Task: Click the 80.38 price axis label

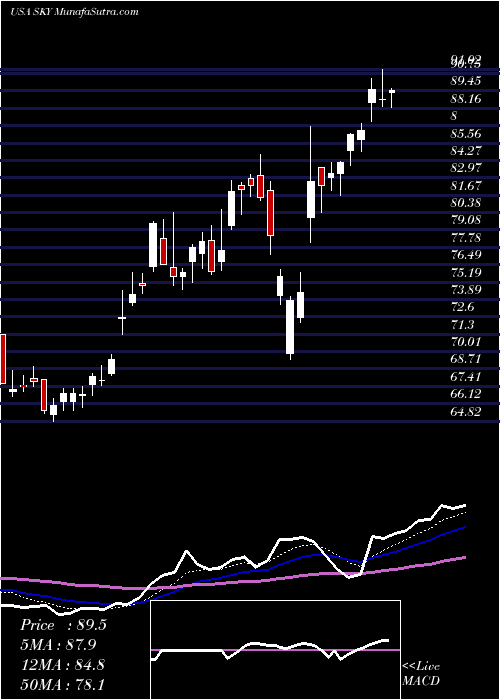Action: [465, 203]
